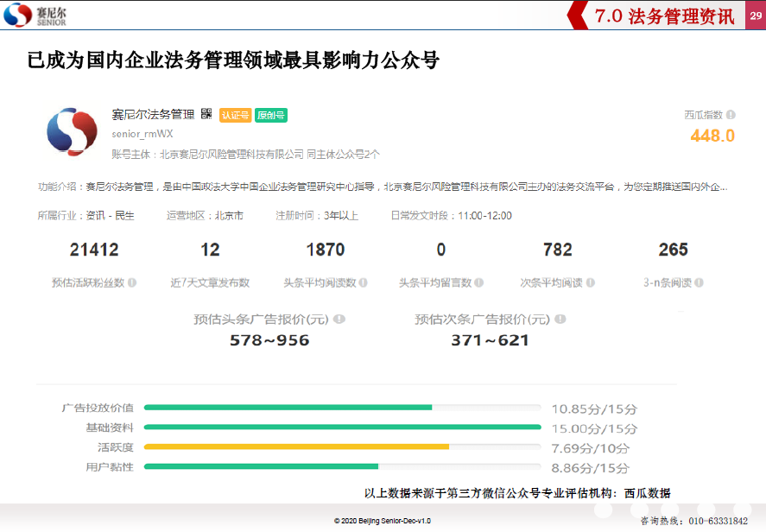Click the active fans count 21412
766x532 pixels.
[94, 250]
